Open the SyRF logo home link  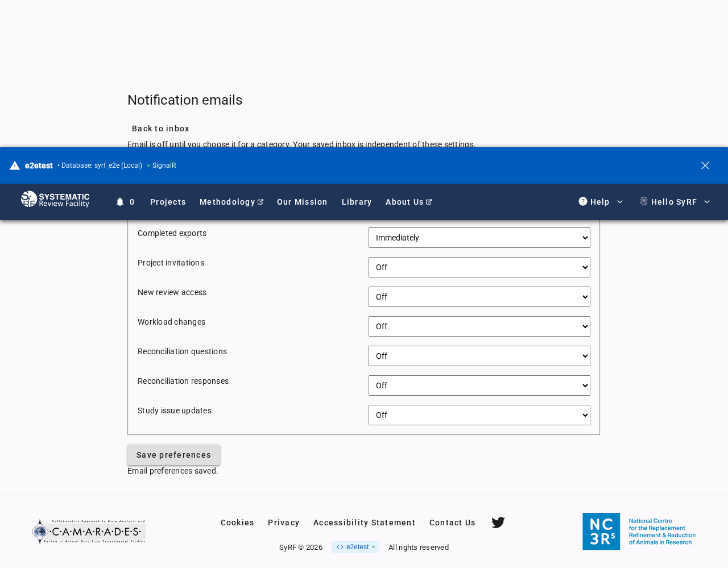[x=55, y=200]
